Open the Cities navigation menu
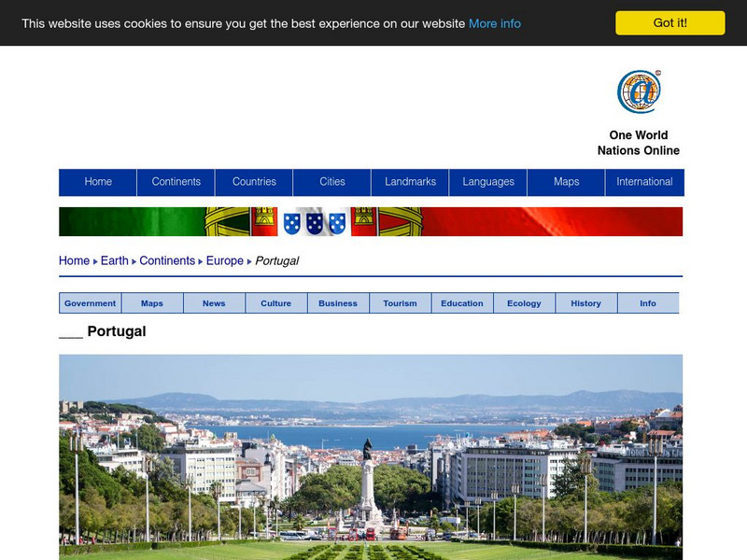Image resolution: width=747 pixels, height=560 pixels. 333,182
